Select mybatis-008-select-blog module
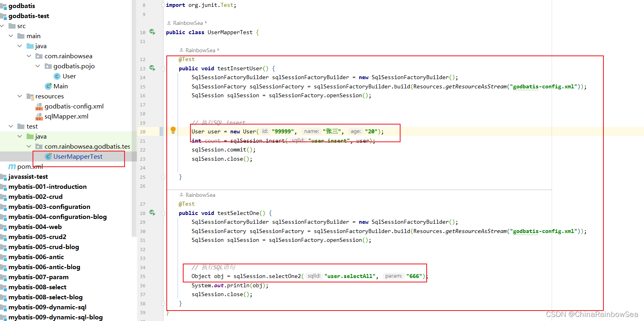 coord(45,297)
